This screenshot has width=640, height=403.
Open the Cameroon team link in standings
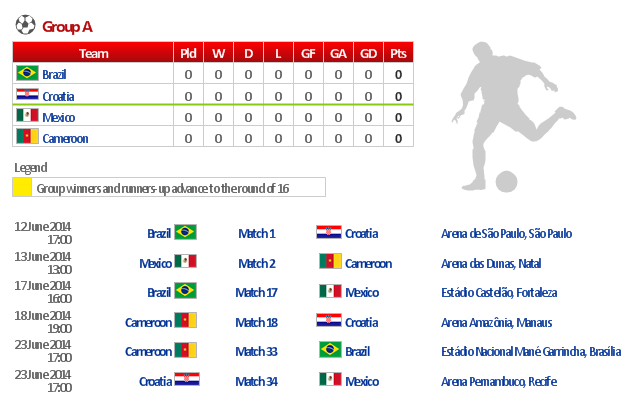(65, 139)
